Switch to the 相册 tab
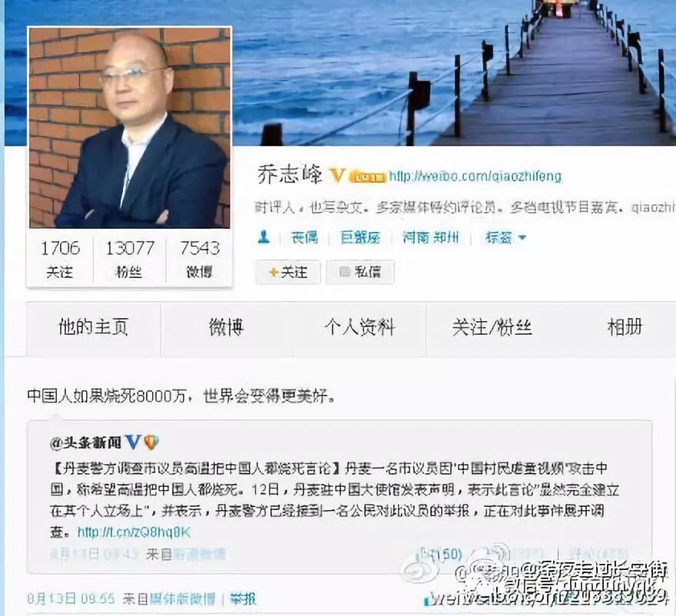Screen dimensions: 676x616 coord(625,329)
